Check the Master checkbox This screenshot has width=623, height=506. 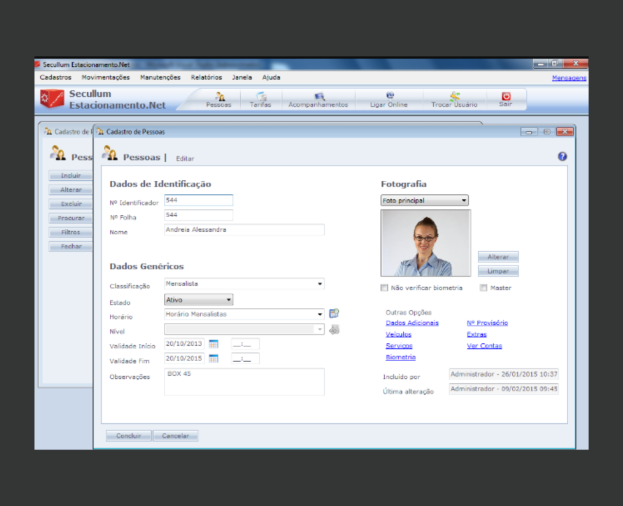pos(483,288)
